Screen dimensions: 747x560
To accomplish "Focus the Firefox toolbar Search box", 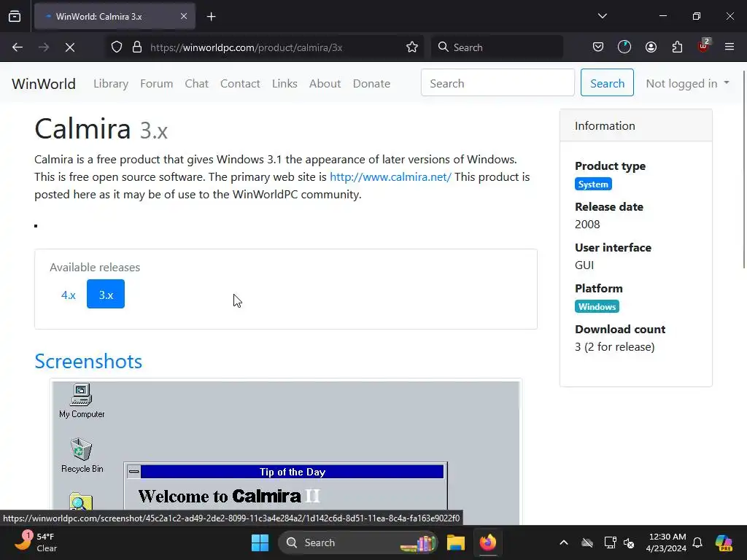I will 497,47.
